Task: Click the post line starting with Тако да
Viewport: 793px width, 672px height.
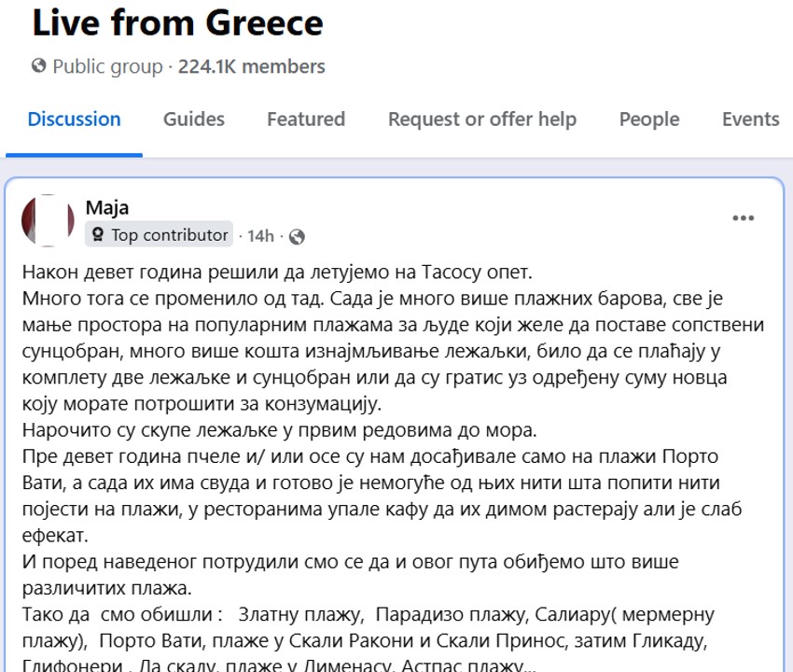Action: point(368,615)
